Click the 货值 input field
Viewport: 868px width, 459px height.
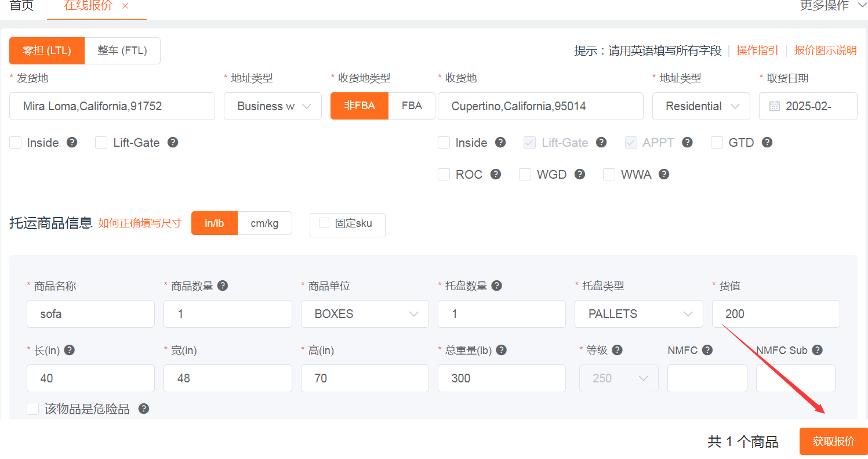tap(775, 314)
